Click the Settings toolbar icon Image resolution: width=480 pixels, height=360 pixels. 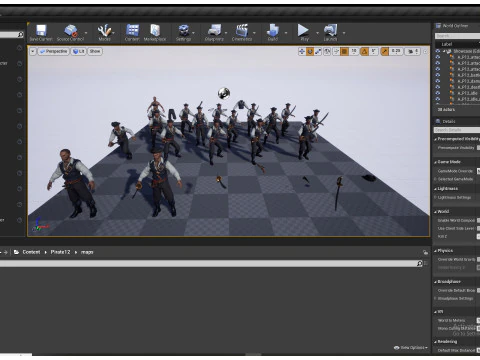184,30
